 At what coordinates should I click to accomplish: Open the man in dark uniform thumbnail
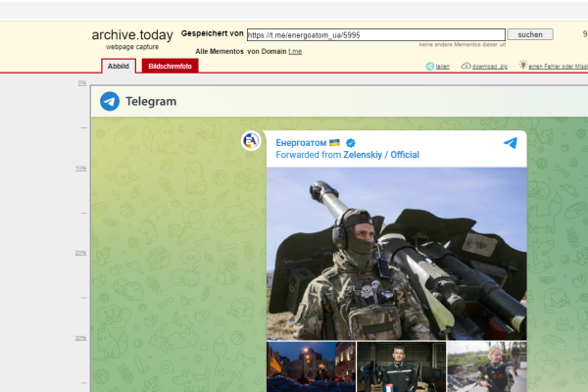coord(401,367)
